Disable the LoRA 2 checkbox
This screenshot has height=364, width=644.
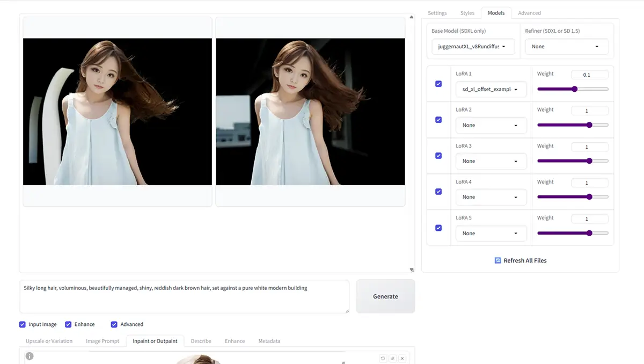(438, 120)
